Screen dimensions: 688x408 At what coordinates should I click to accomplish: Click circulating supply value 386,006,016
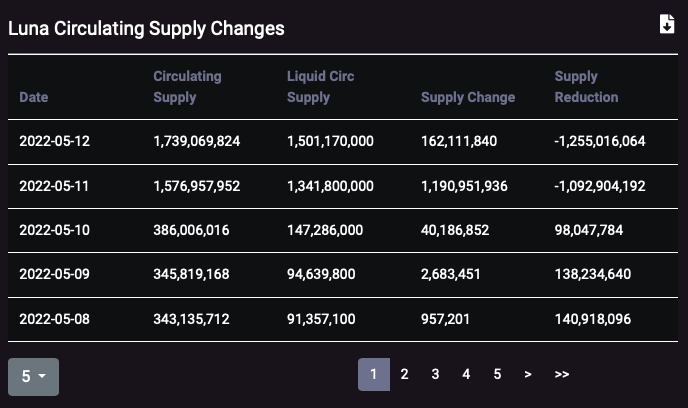point(191,230)
